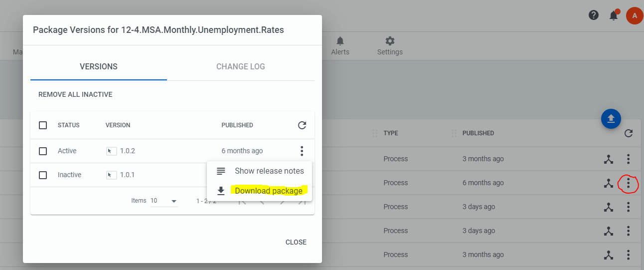Open the Settings gear tab
The width and height of the screenshot is (644, 270).
pyautogui.click(x=390, y=46)
